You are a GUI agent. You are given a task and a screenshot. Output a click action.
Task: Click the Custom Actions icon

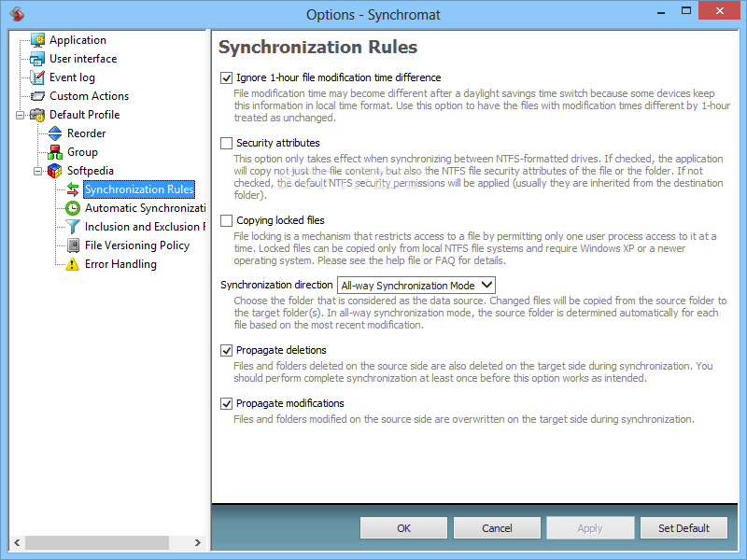(37, 96)
